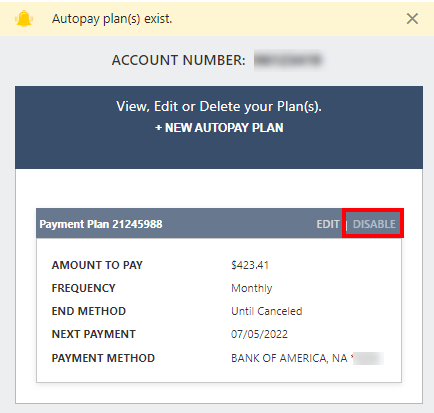Click the FREQUENCY label
Screen dimensions: 434x413
tap(83, 288)
